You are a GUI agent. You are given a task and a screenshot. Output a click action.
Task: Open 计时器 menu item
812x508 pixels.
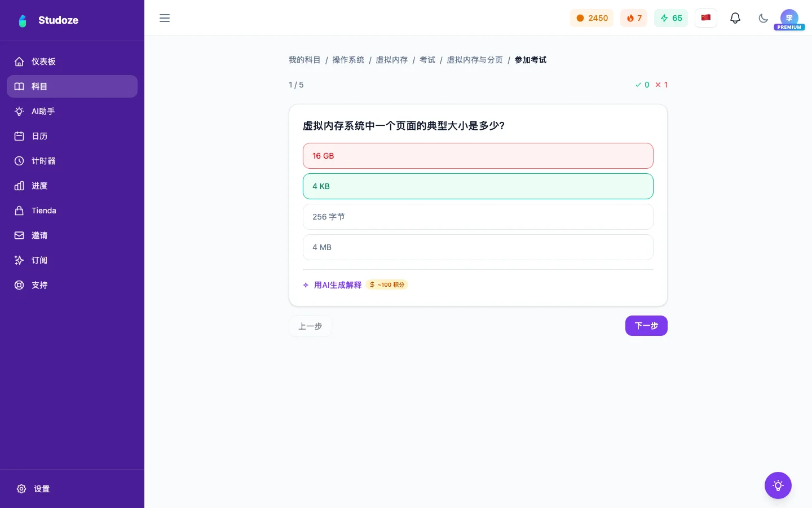[72, 161]
